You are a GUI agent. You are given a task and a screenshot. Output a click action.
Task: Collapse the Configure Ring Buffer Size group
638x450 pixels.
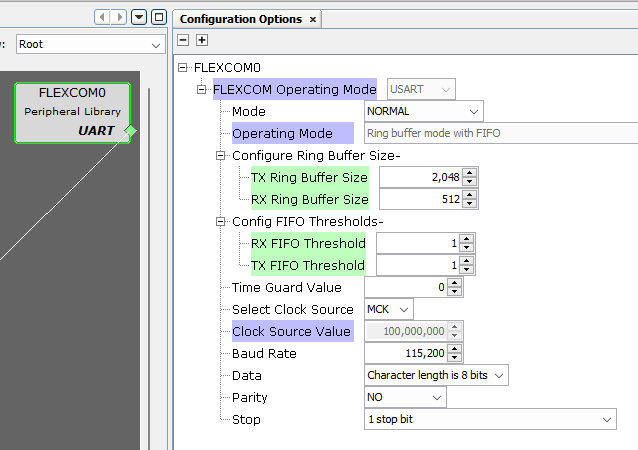click(221, 156)
